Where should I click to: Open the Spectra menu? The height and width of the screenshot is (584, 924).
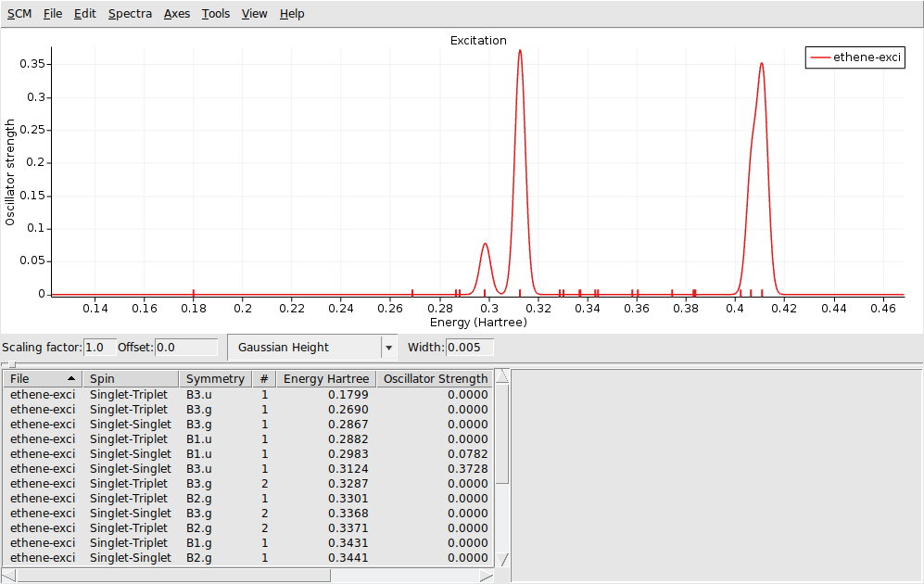130,13
